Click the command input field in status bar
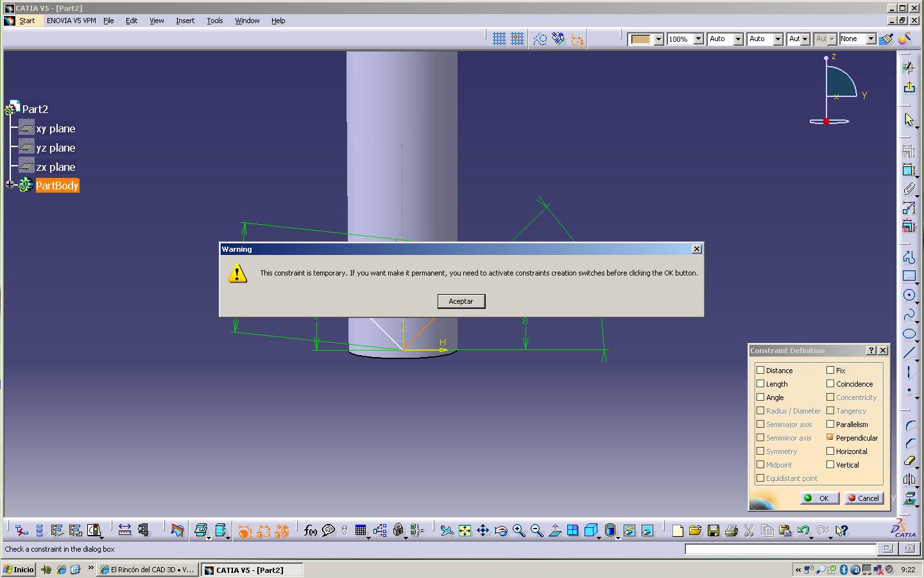The image size is (924, 578). (x=780, y=548)
